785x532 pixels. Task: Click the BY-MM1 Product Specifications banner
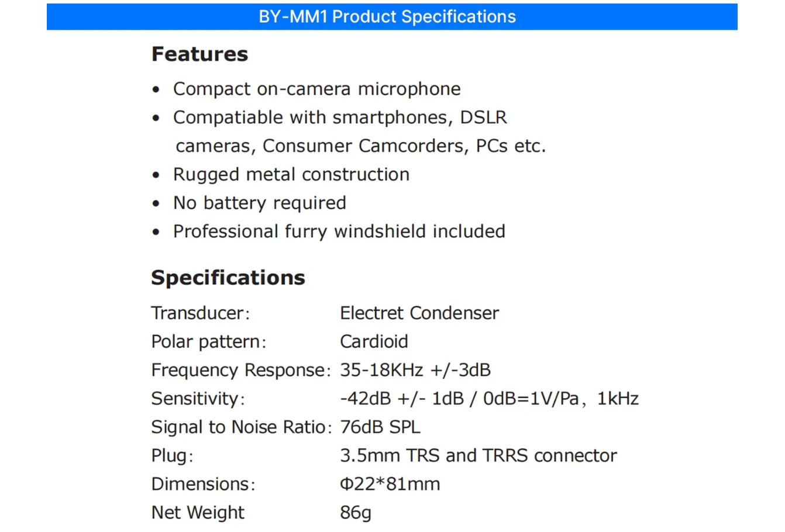coord(392,16)
